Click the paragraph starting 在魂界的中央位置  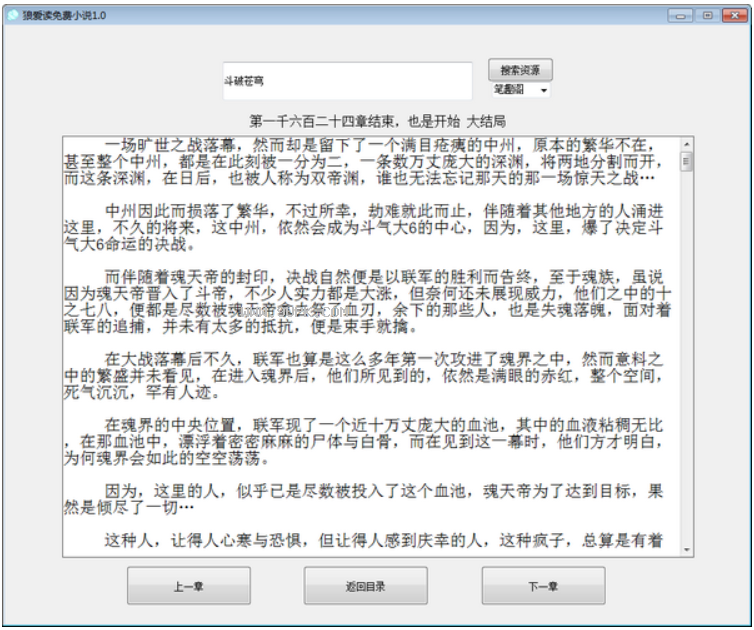tap(364, 441)
